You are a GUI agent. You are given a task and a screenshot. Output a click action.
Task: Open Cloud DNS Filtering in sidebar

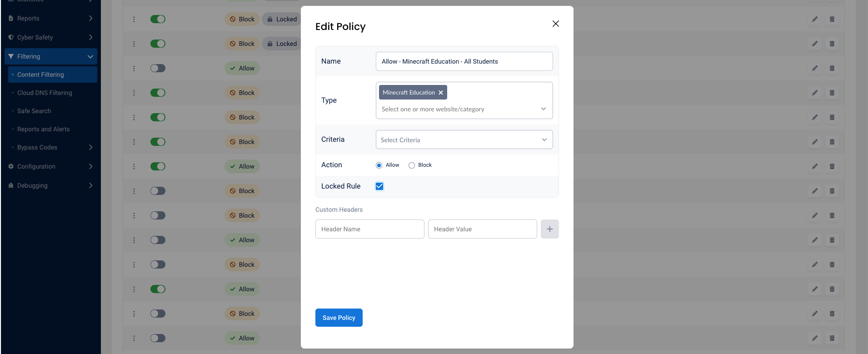pyautogui.click(x=45, y=93)
